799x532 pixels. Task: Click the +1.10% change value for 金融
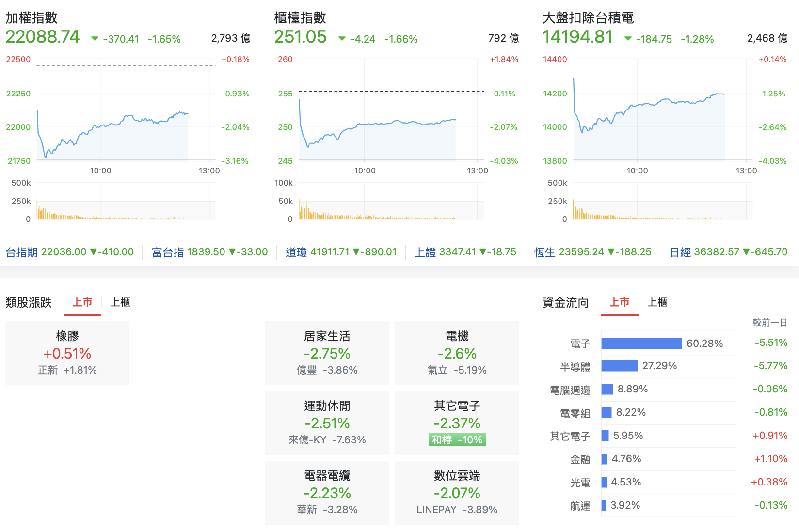(771, 459)
